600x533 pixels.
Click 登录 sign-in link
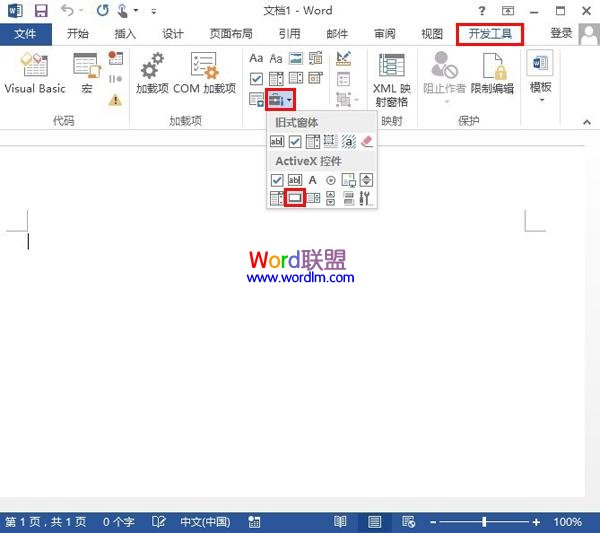[x=561, y=34]
